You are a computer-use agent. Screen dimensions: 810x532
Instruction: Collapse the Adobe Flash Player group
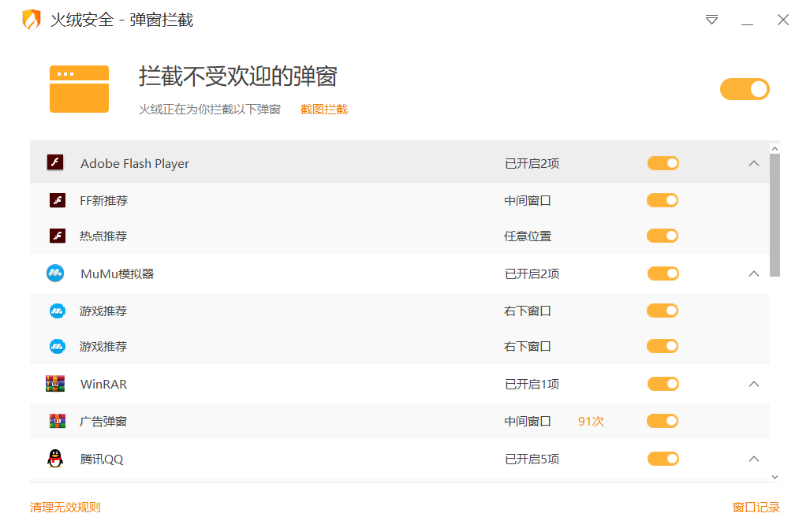point(754,164)
